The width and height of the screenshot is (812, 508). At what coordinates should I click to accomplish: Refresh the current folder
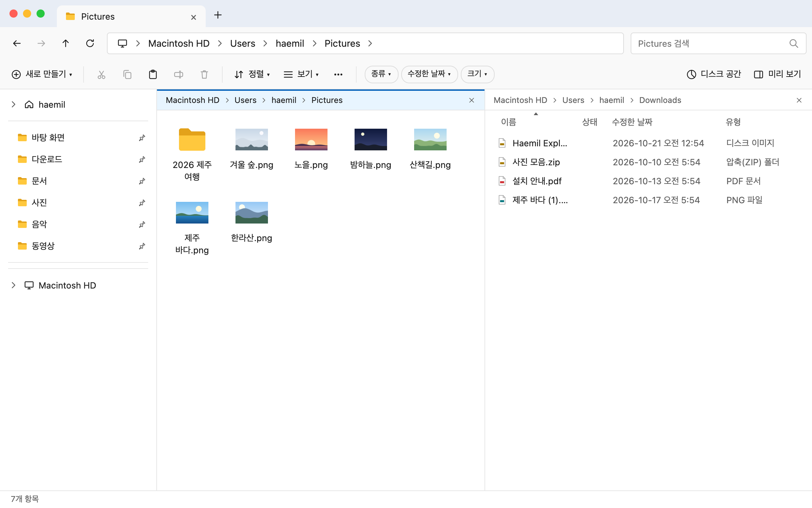click(x=90, y=43)
